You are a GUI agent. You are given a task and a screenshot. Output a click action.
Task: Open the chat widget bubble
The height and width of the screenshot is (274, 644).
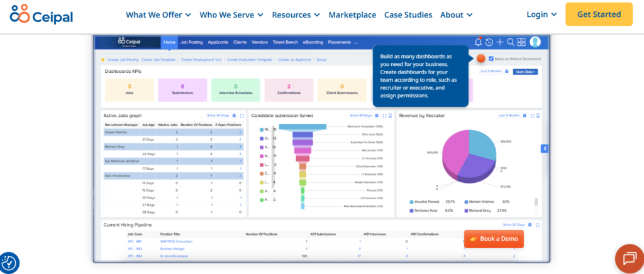[x=629, y=259]
